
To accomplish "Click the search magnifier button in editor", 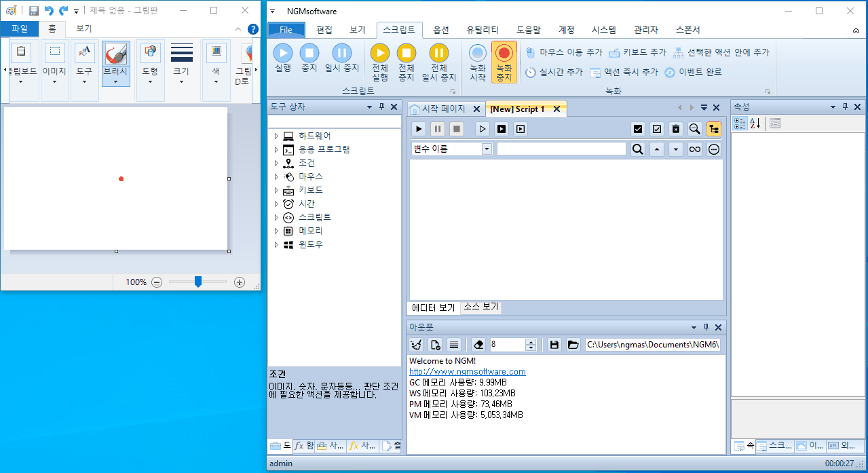I will (x=637, y=149).
